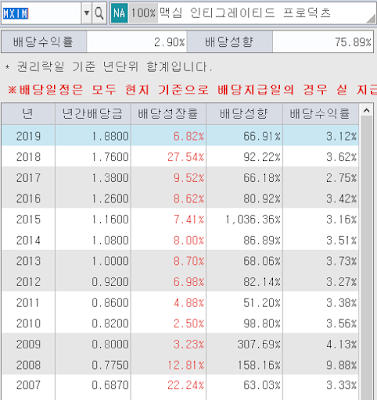Select the 2010 year cell
The image size is (377, 400).
coord(28,323)
